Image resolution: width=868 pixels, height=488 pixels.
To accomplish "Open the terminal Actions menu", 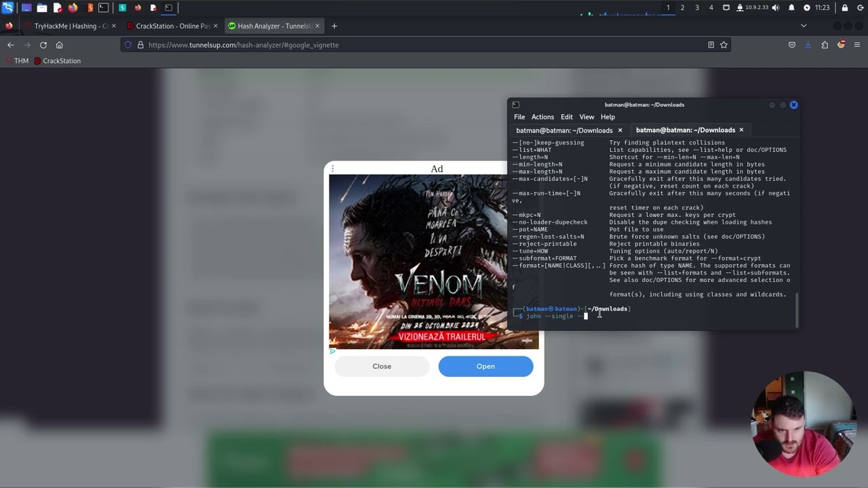I will [542, 117].
